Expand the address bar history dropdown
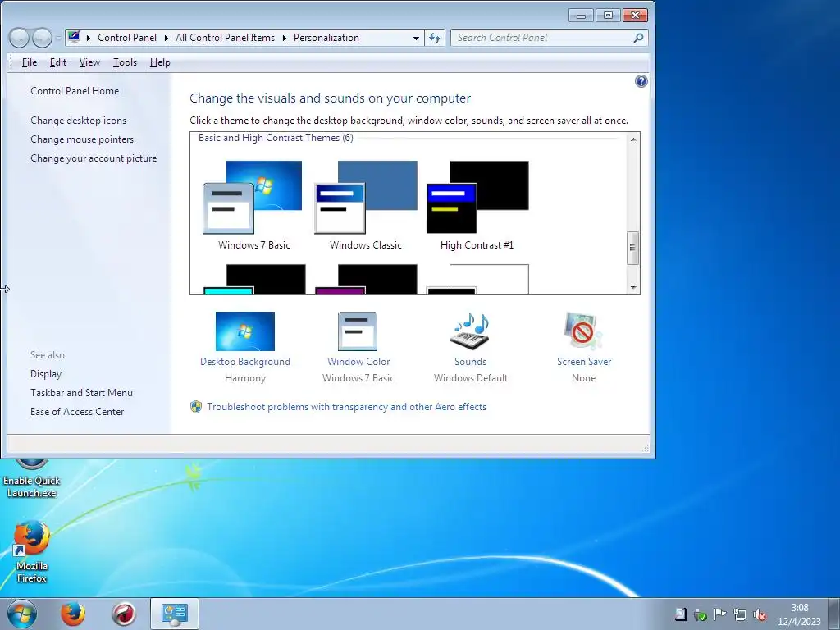 416,38
